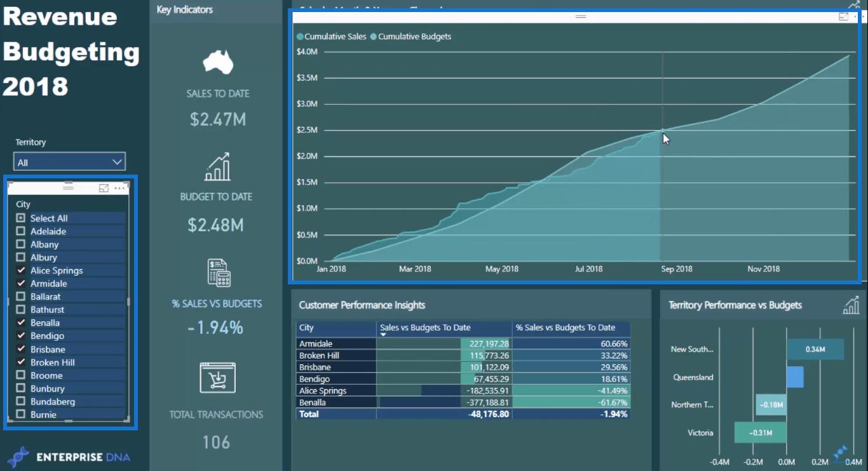This screenshot has width=868, height=471.
Task: Uncheck the Alice Springs checkbox
Action: 21,270
